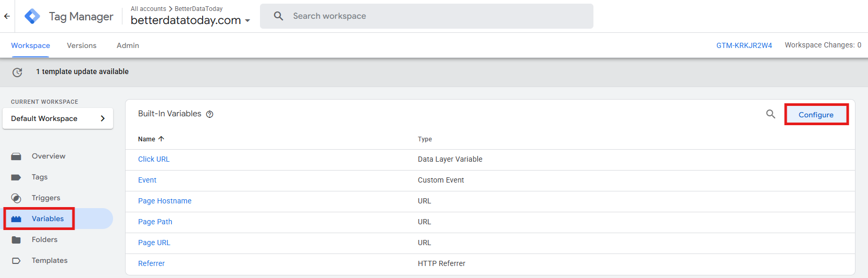Click the Variables sidebar icon
The width and height of the screenshot is (868, 278).
coord(16,219)
